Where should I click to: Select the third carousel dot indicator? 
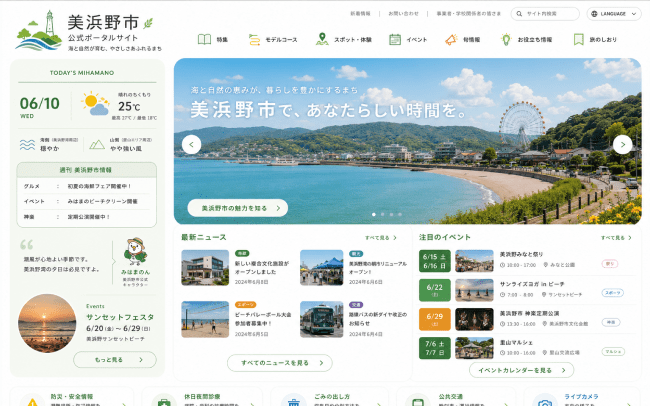391,214
